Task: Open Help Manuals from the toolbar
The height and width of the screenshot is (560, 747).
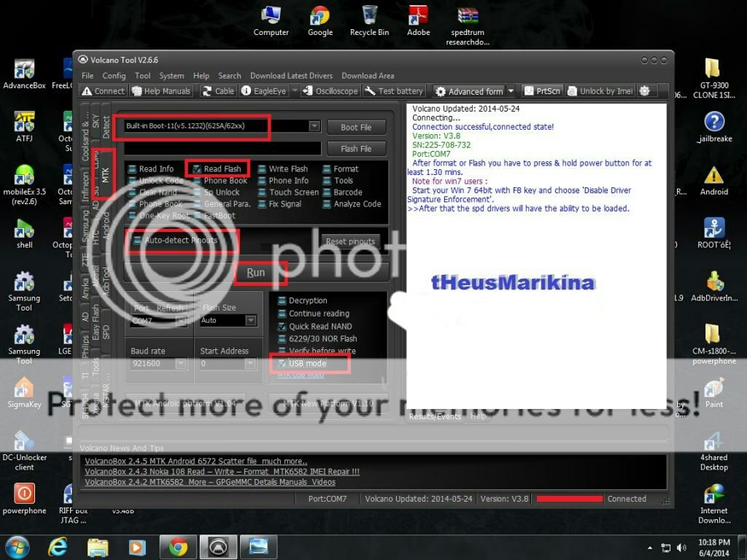Action: coord(161,91)
